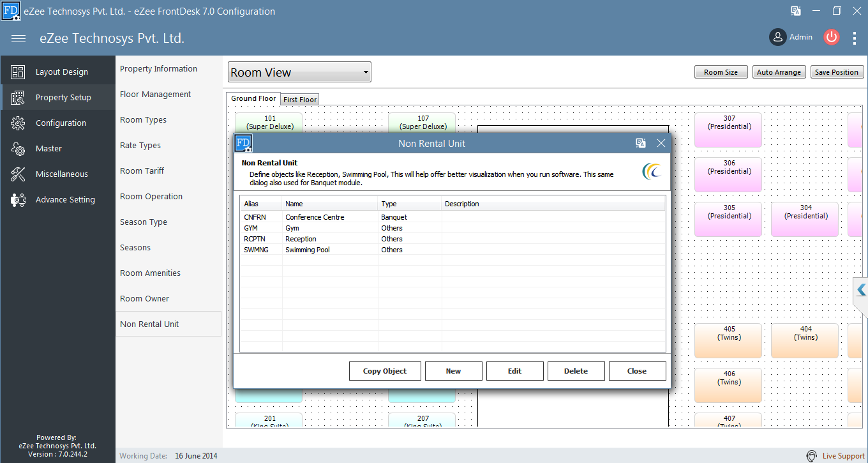
Task: Click the Miscellaneous tools icon
Action: click(x=18, y=174)
